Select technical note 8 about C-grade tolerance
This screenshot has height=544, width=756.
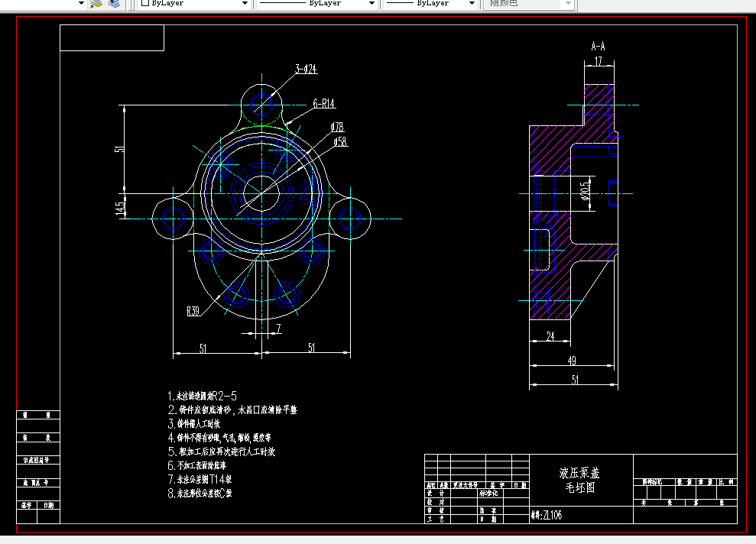pos(200,494)
